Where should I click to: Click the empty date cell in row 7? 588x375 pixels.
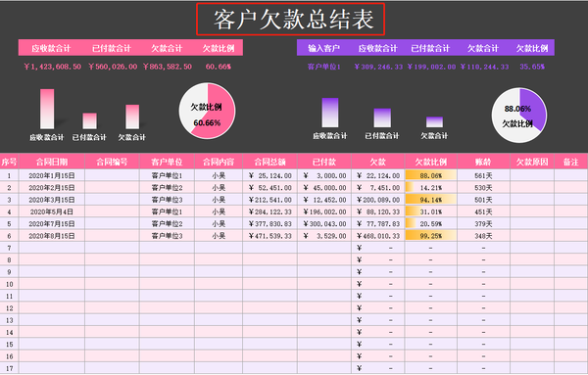point(52,248)
